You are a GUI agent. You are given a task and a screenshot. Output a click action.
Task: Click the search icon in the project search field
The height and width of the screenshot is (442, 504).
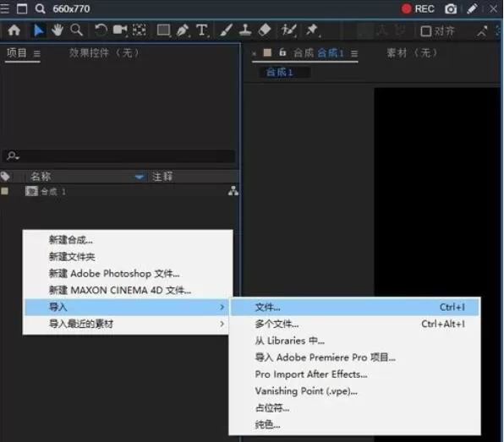tap(13, 156)
